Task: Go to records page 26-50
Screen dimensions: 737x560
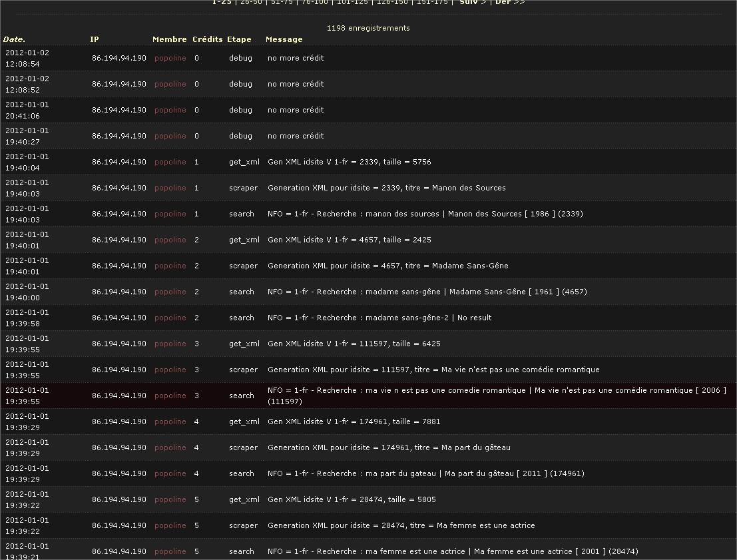Action: [251, 3]
